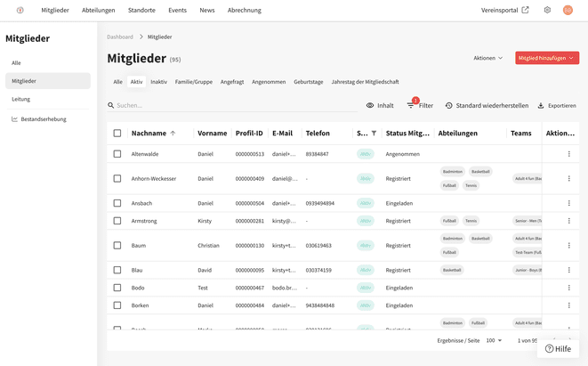Sort by Nachname using arrow icon
The image size is (588, 366).
click(x=173, y=133)
